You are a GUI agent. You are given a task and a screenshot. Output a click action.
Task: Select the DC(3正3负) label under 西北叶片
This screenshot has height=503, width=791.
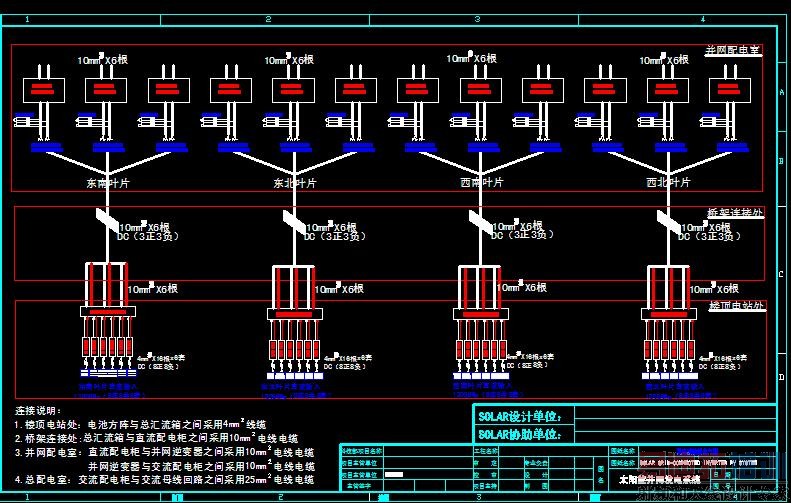(710, 236)
